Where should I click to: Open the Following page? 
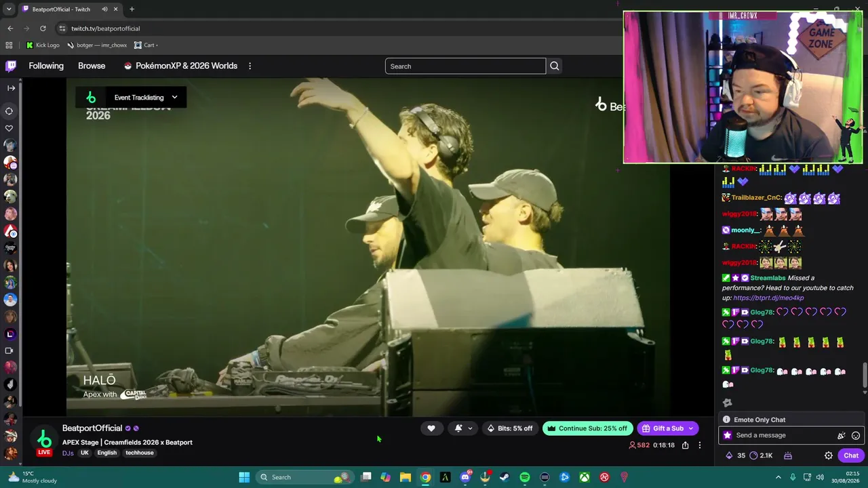[46, 66]
